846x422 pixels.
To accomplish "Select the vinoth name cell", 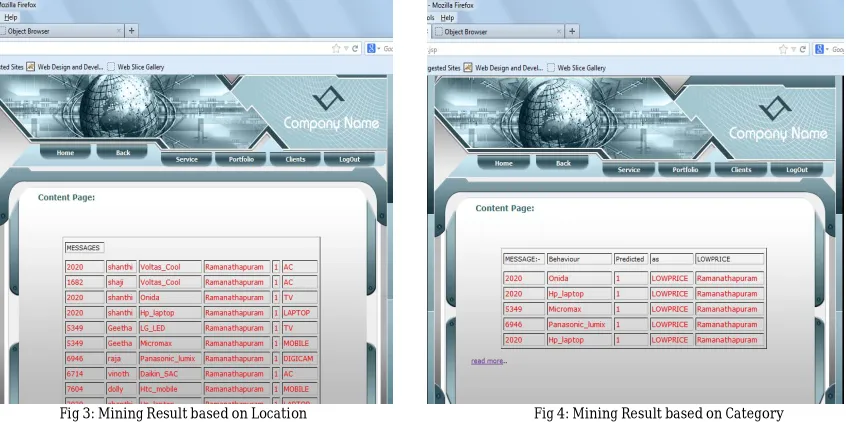I will pyautogui.click(x=121, y=373).
